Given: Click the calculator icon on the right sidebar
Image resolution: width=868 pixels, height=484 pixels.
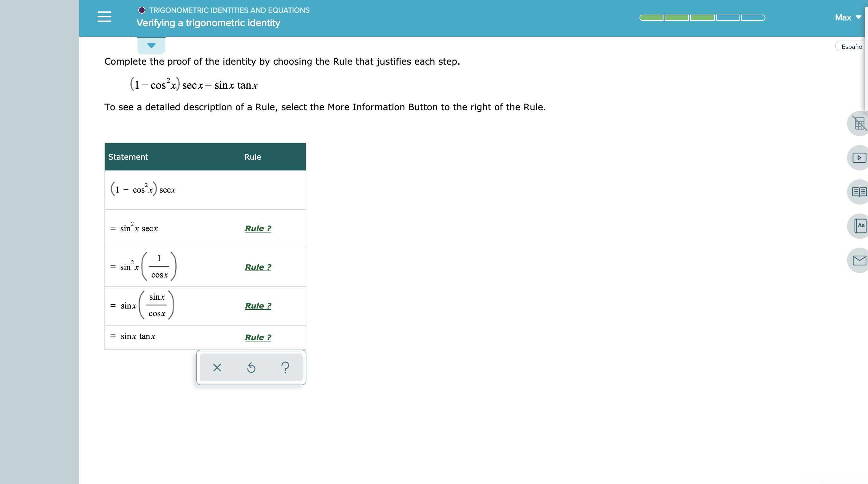Looking at the screenshot, I should click(858, 124).
